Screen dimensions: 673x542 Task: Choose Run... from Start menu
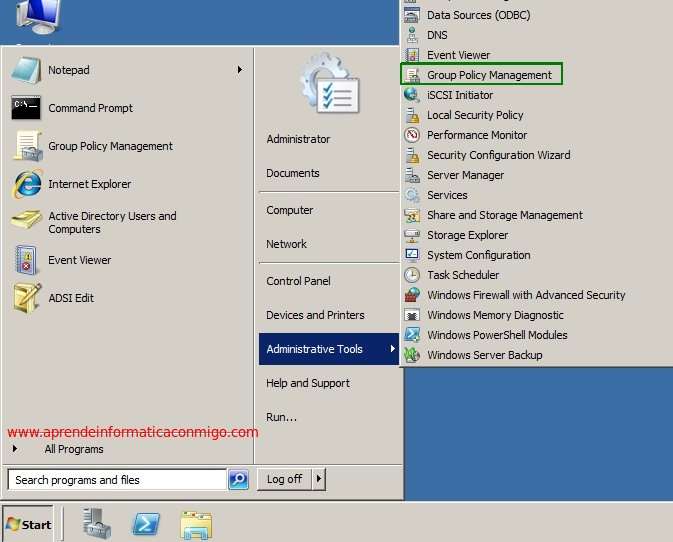(281, 417)
